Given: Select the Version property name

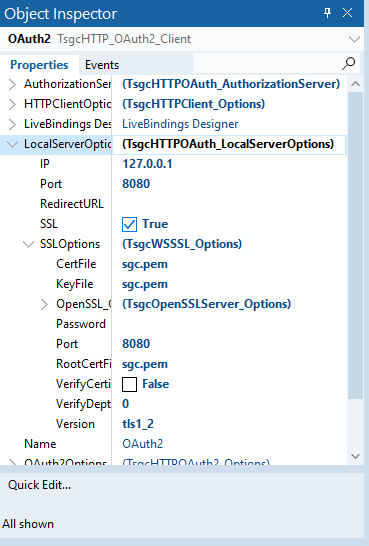Looking at the screenshot, I should tap(75, 424).
